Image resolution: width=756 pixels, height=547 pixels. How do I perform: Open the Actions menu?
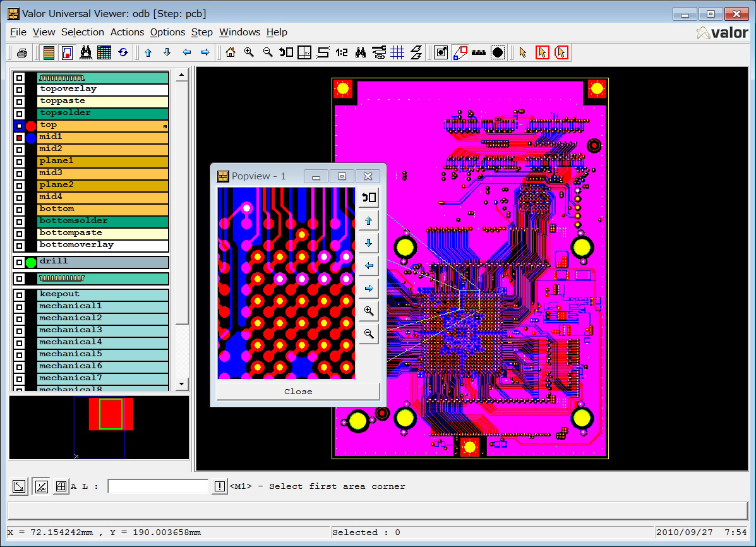point(128,32)
